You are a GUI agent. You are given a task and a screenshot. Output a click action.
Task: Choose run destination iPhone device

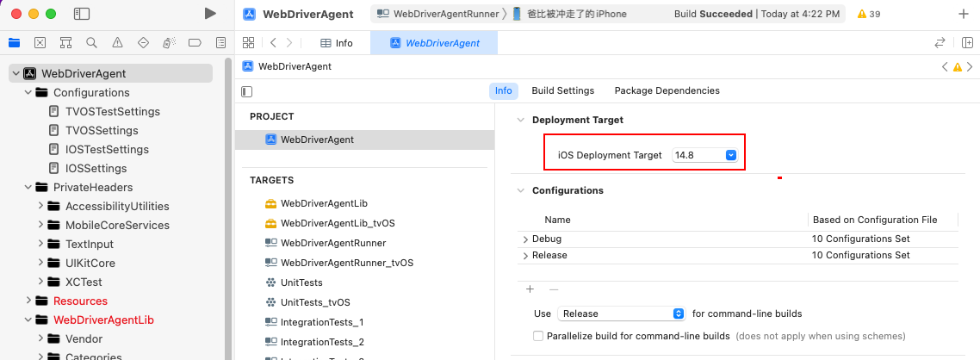569,14
